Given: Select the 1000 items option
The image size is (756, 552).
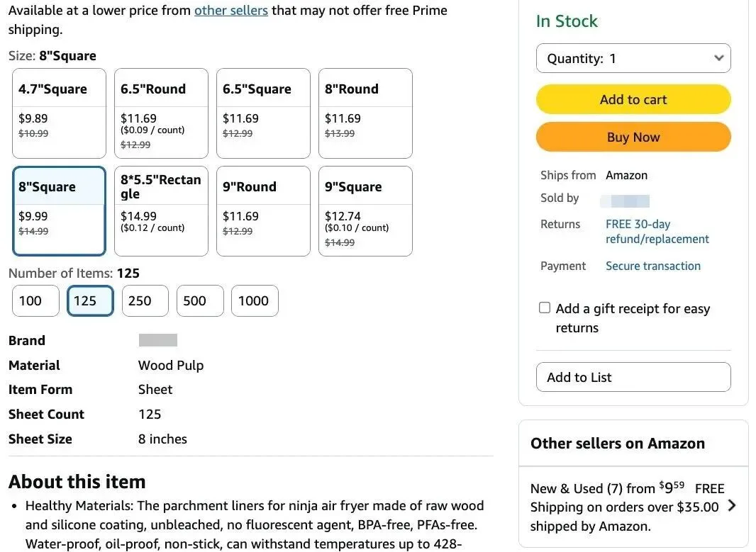Looking at the screenshot, I should 255,301.
